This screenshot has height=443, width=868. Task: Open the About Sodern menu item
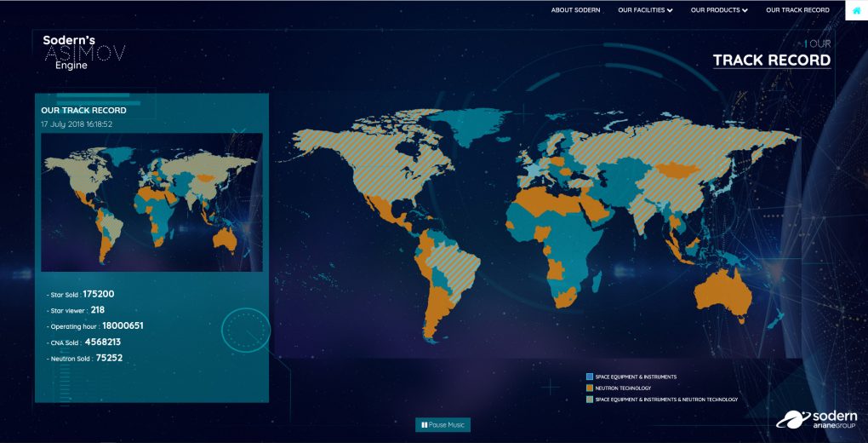click(x=575, y=10)
